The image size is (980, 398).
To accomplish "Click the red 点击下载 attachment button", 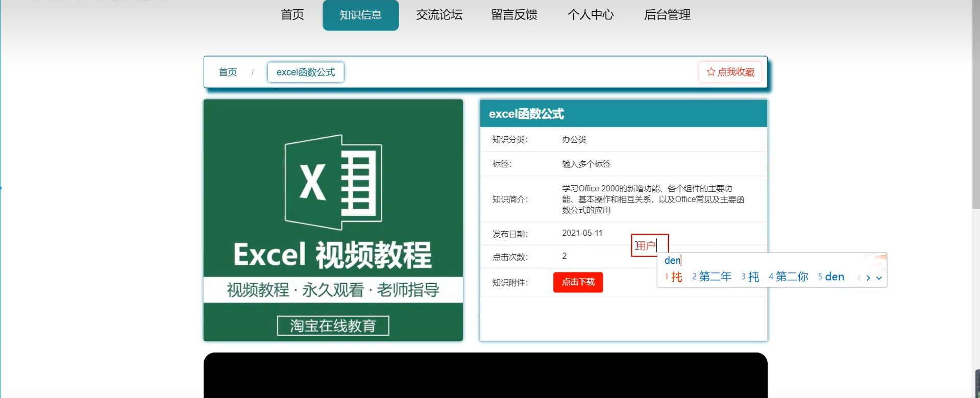I will (x=578, y=282).
